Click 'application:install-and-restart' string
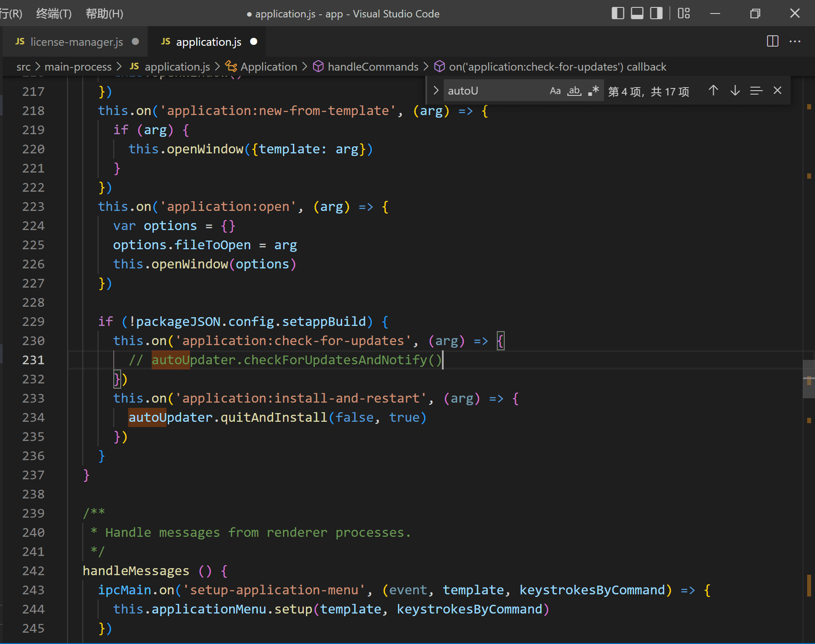 pyautogui.click(x=301, y=398)
